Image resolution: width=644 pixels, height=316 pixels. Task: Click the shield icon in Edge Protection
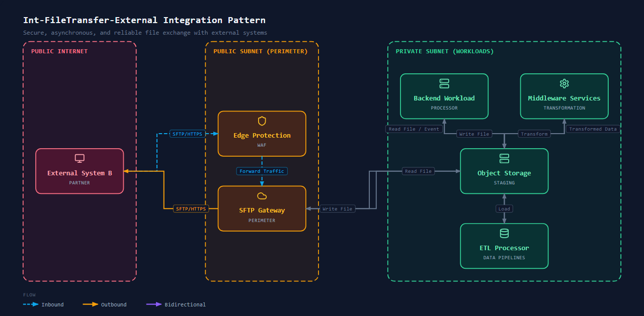pyautogui.click(x=262, y=121)
